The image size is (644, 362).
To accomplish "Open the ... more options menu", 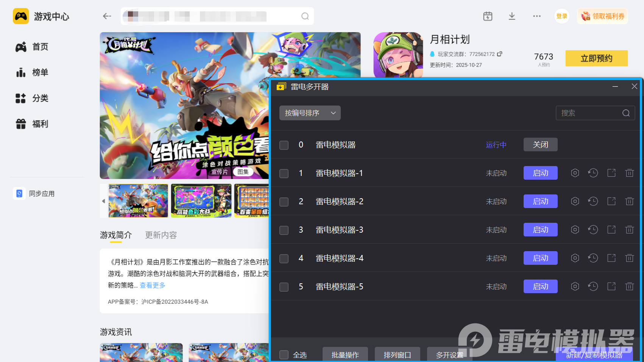I will point(536,16).
